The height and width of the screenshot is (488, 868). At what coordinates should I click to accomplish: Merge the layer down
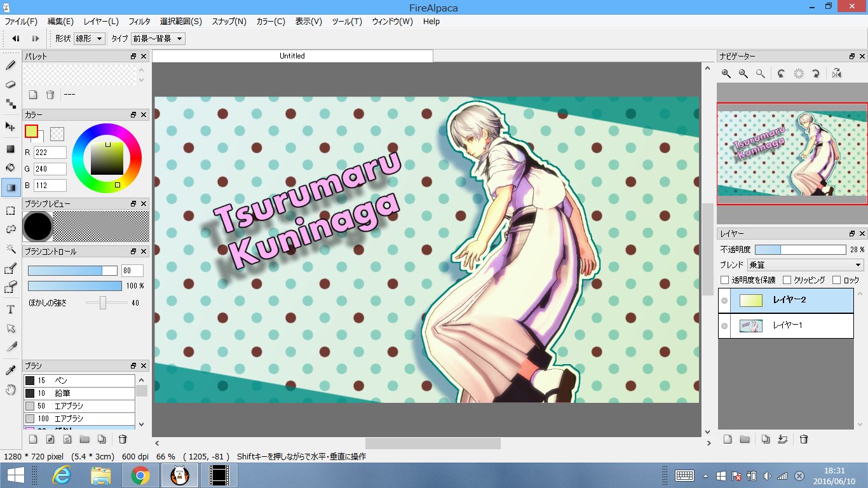click(x=782, y=439)
